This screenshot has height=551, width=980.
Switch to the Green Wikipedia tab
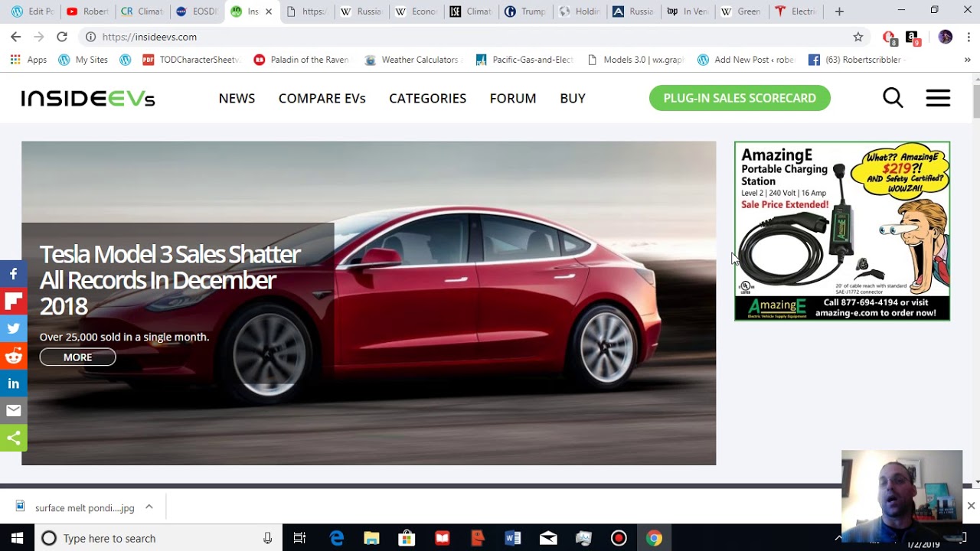pyautogui.click(x=740, y=11)
